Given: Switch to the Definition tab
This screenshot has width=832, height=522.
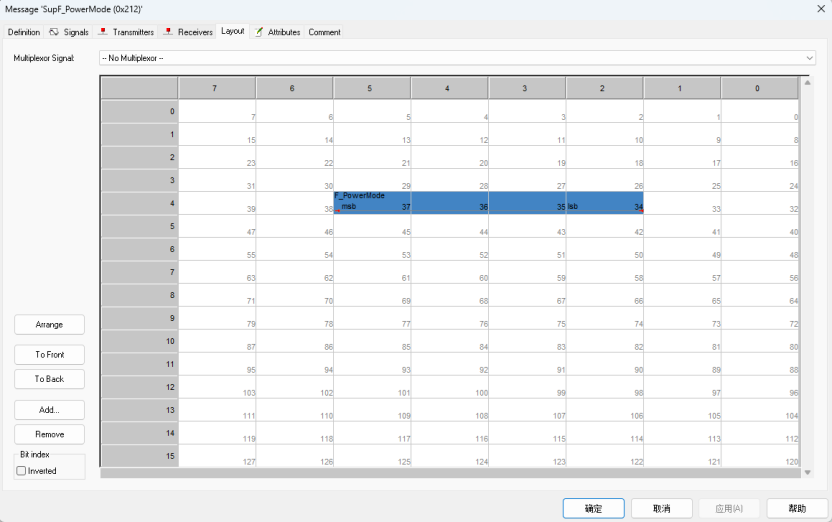Looking at the screenshot, I should click(24, 32).
